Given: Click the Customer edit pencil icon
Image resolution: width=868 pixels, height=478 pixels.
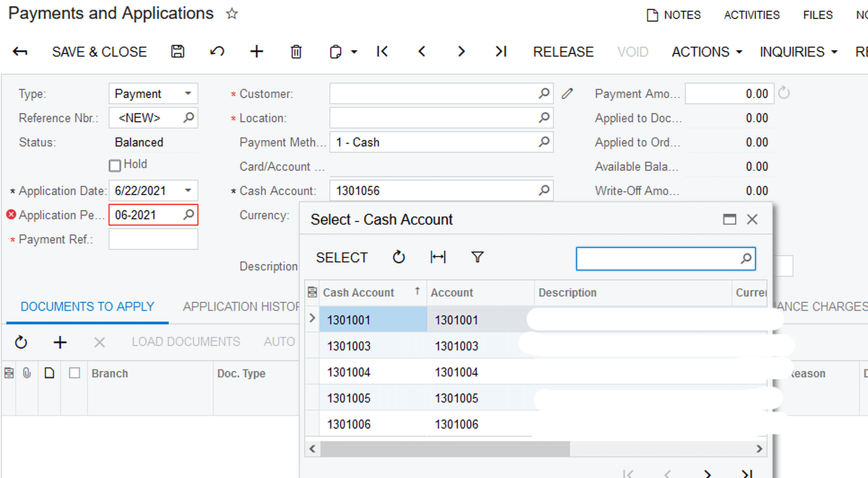Looking at the screenshot, I should click(x=567, y=93).
